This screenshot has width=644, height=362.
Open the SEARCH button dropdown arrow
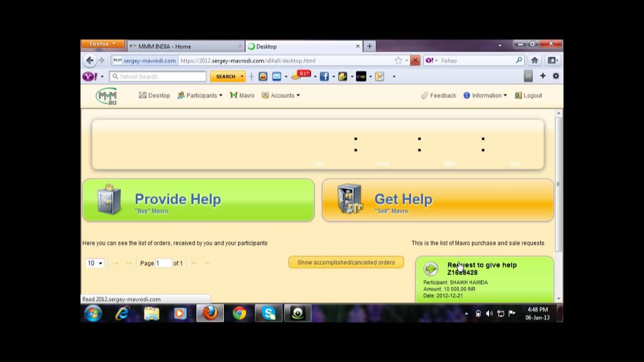242,76
